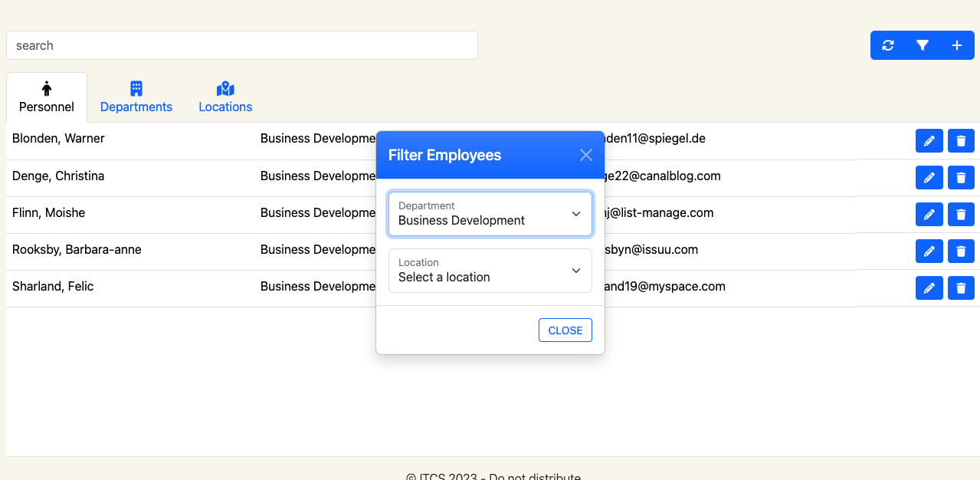Image resolution: width=980 pixels, height=480 pixels.
Task: Open the filter icon in the toolbar
Action: [922, 45]
